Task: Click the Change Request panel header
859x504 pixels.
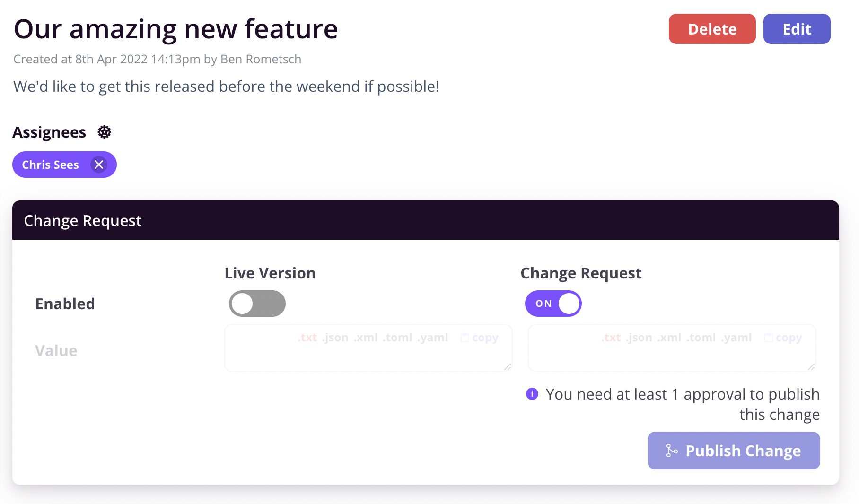Action: pos(426,220)
